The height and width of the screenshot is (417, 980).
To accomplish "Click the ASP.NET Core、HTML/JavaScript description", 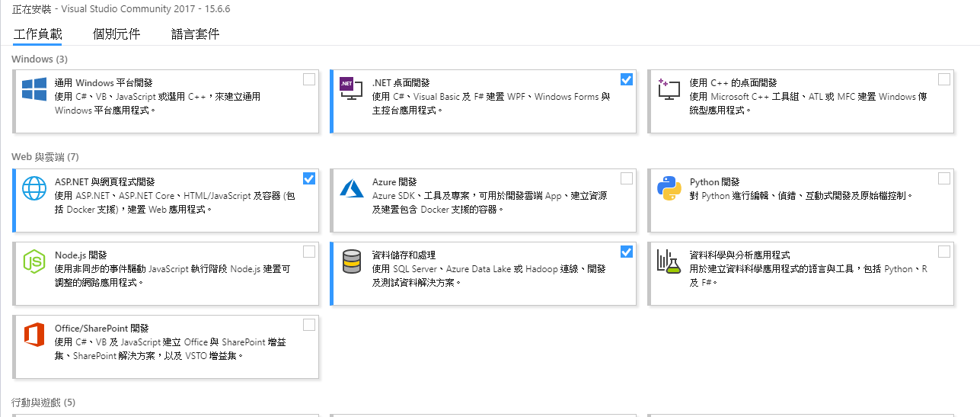I will tap(174, 203).
